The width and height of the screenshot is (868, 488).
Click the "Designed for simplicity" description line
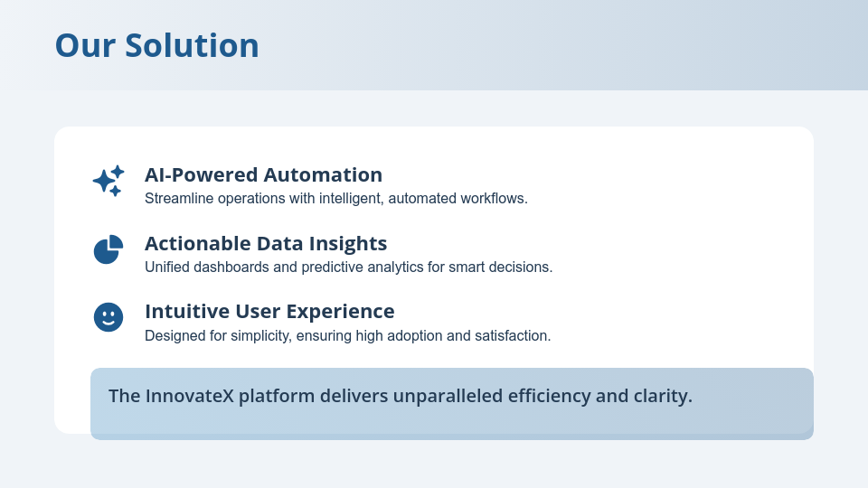pos(347,335)
